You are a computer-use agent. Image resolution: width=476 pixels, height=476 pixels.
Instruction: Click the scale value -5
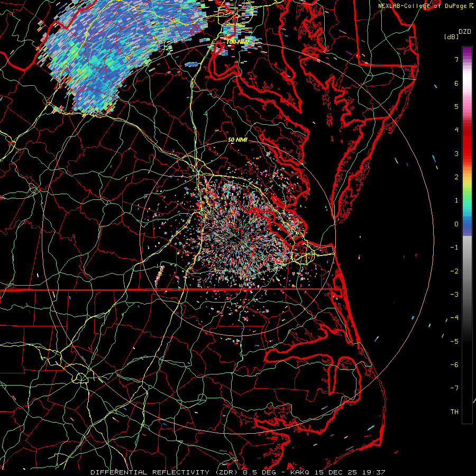pyautogui.click(x=454, y=342)
